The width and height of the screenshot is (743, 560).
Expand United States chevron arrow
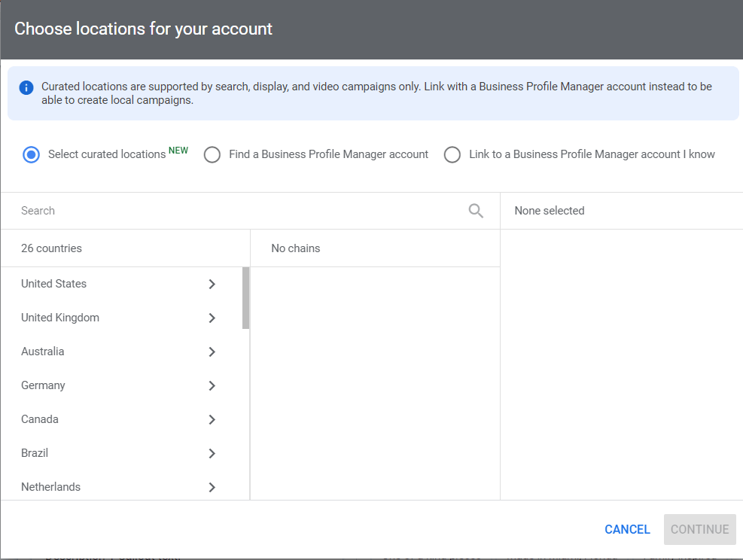coord(212,284)
